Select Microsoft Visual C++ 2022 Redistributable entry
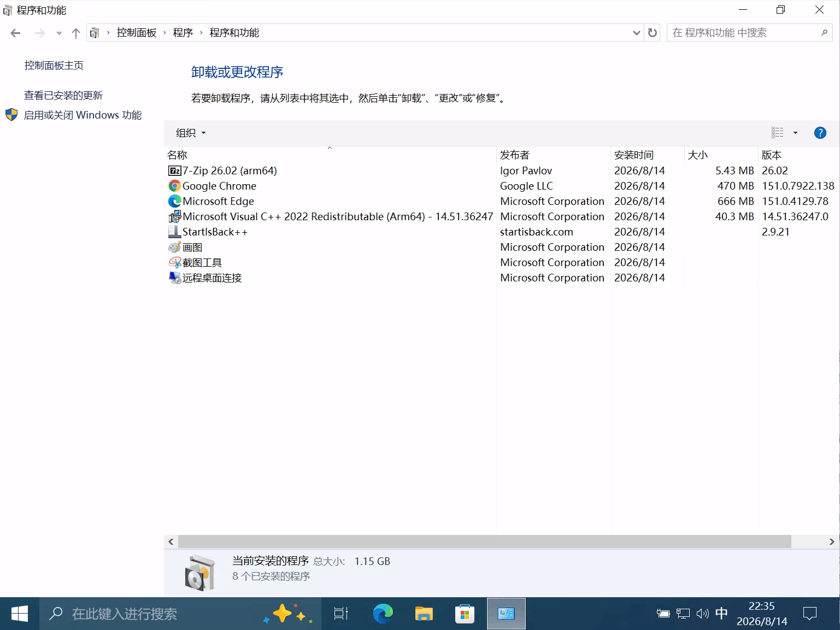The image size is (840, 630). pyautogui.click(x=338, y=217)
